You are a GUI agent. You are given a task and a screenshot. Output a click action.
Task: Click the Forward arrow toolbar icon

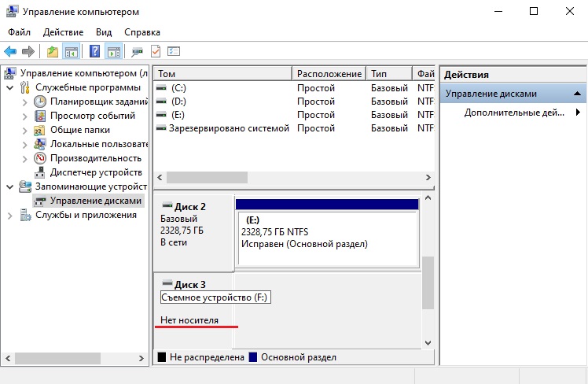click(28, 51)
